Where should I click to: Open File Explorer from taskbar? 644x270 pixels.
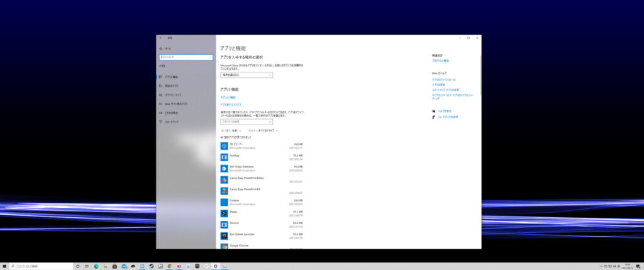[x=106, y=266]
